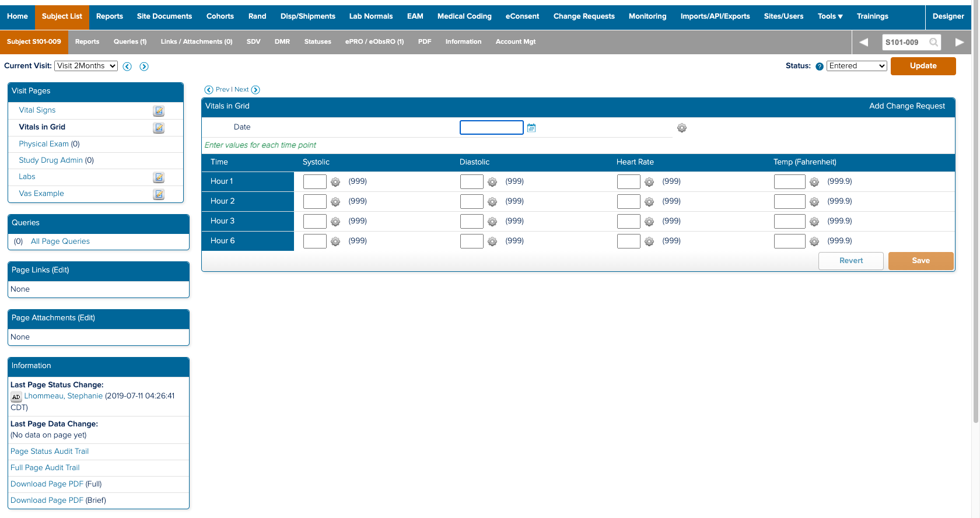Image resolution: width=980 pixels, height=518 pixels.
Task: Click the Hour 1 Systolic gear icon
Action: (335, 182)
